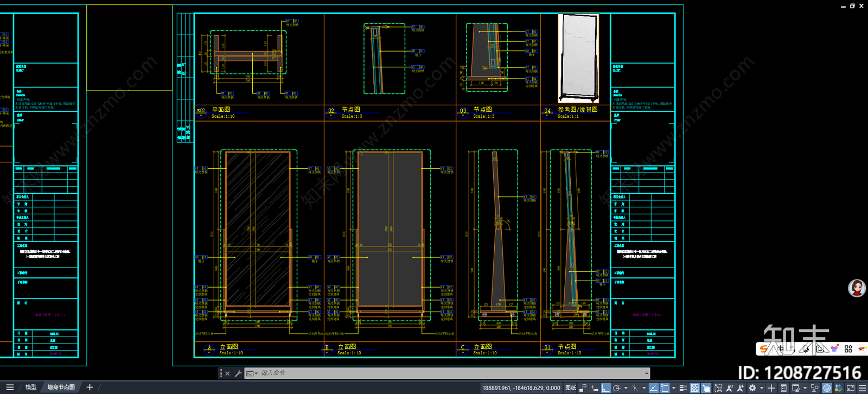Screen dimensions: 868x394
Task: Expand the workspace switching dropdown arrow
Action: [x=761, y=389]
